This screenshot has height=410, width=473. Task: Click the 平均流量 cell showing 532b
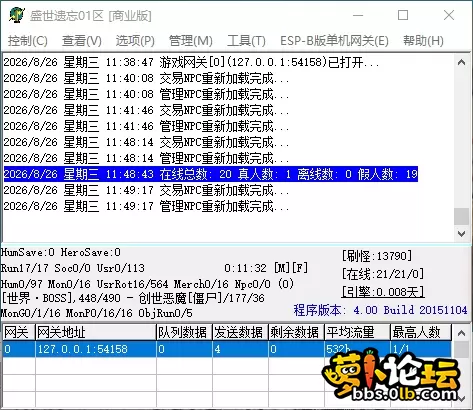coord(357,349)
